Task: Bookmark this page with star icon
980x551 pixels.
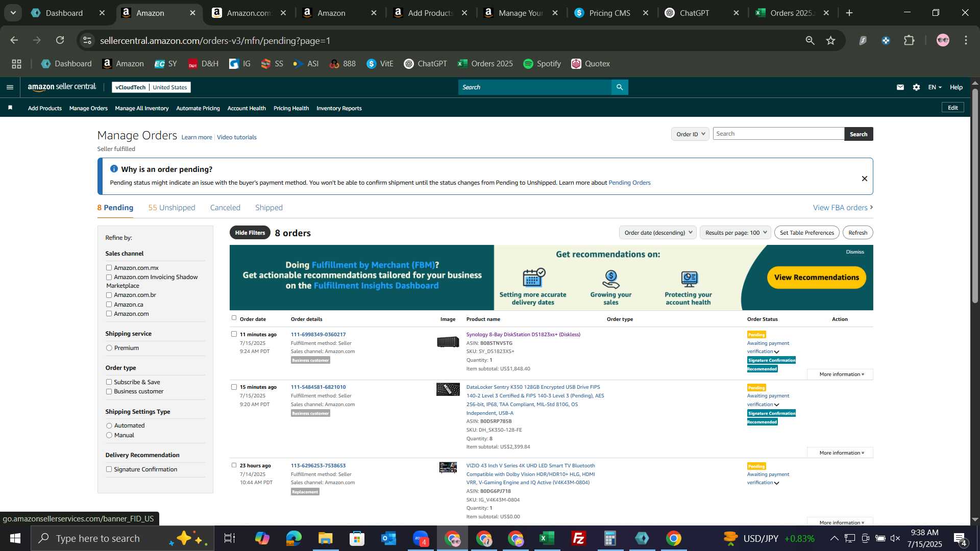Action: point(831,40)
